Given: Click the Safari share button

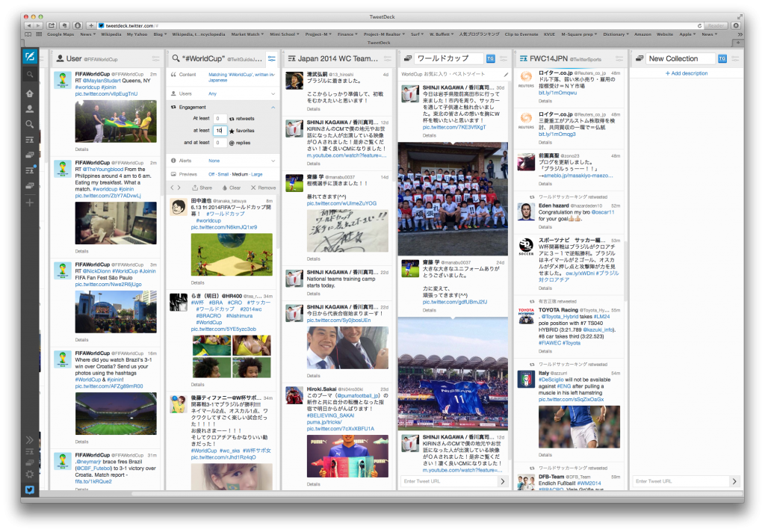Looking at the screenshot, I should pos(52,25).
